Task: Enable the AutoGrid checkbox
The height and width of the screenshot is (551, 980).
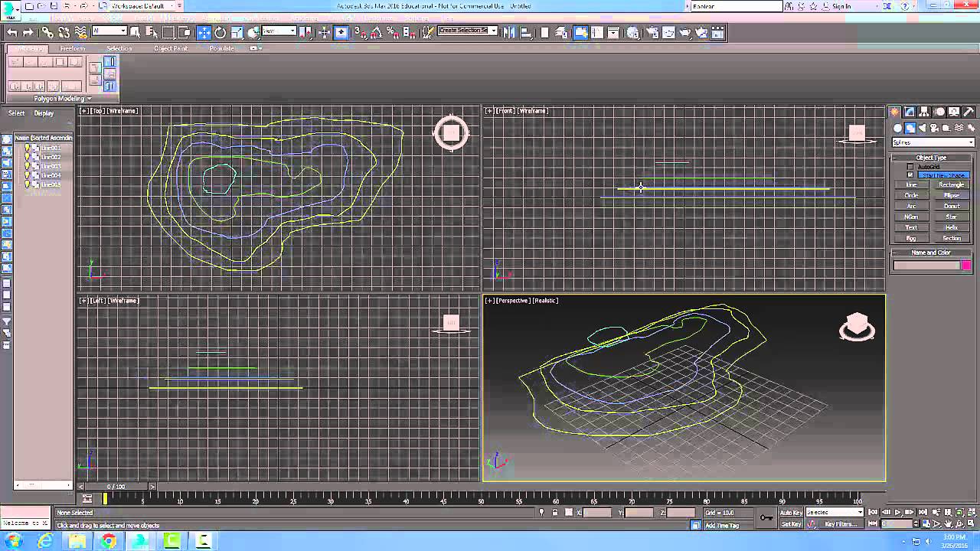Action: [x=910, y=167]
